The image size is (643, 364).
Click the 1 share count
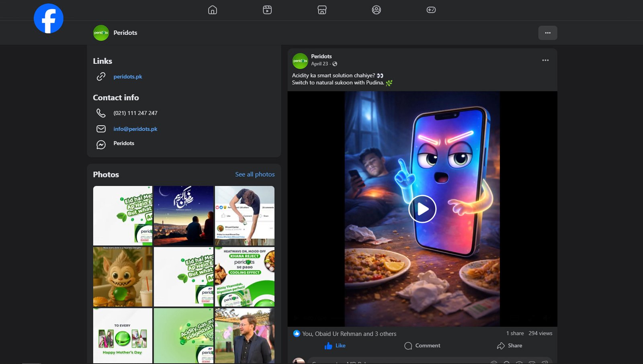(515, 333)
